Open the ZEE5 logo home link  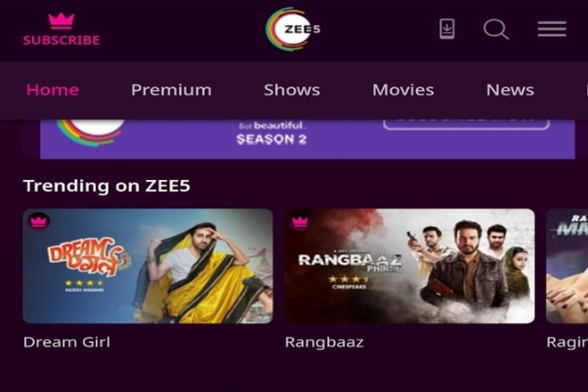tap(292, 29)
